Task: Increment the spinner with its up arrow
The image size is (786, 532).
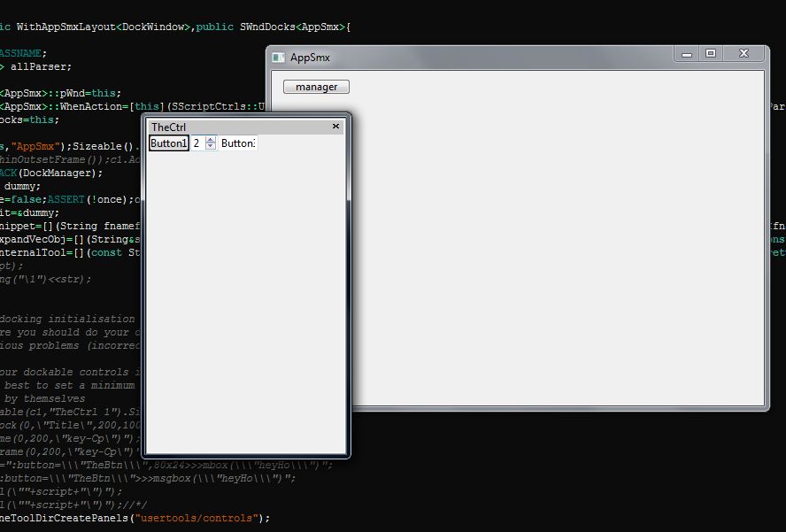Action: click(211, 140)
